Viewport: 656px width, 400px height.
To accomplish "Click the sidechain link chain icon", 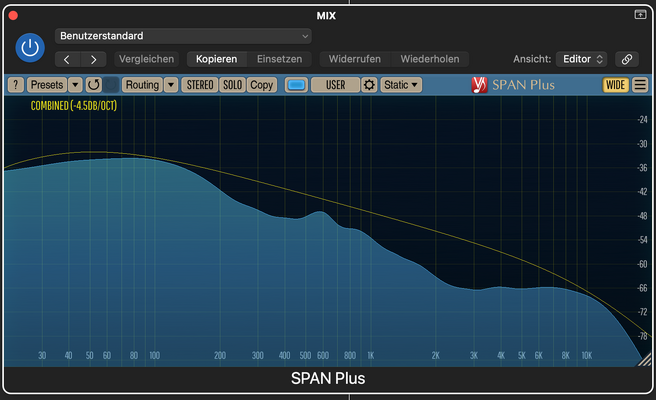I will (x=627, y=59).
